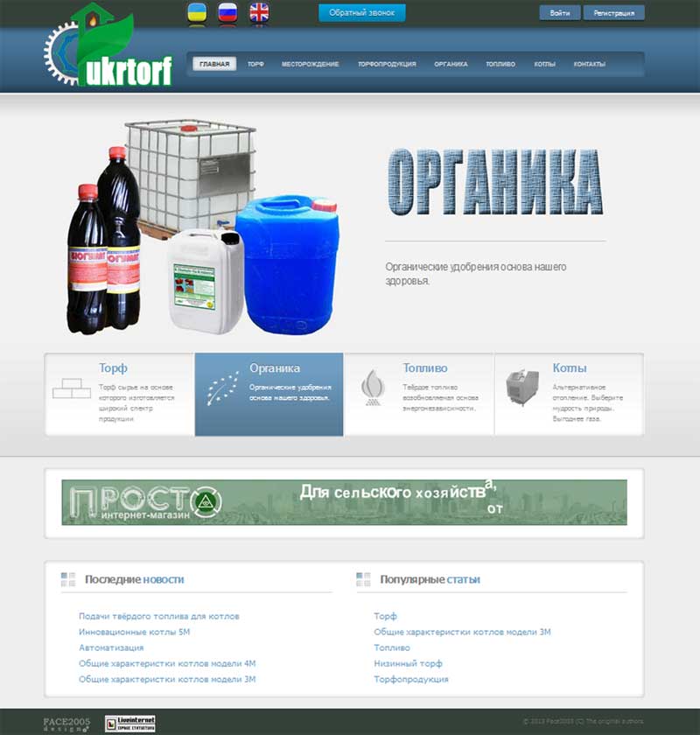Click the boiler image in Котлы card
Image resolution: width=700 pixels, height=735 pixels.
(522, 387)
